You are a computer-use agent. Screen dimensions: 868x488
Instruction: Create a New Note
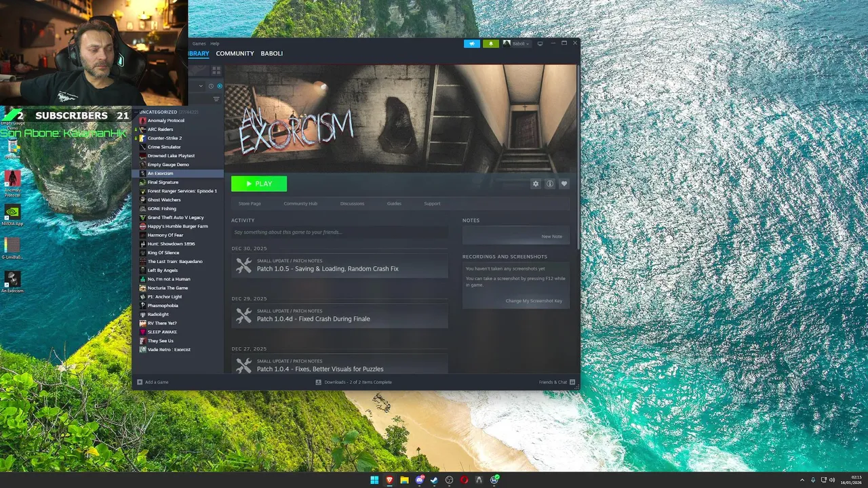click(x=551, y=237)
